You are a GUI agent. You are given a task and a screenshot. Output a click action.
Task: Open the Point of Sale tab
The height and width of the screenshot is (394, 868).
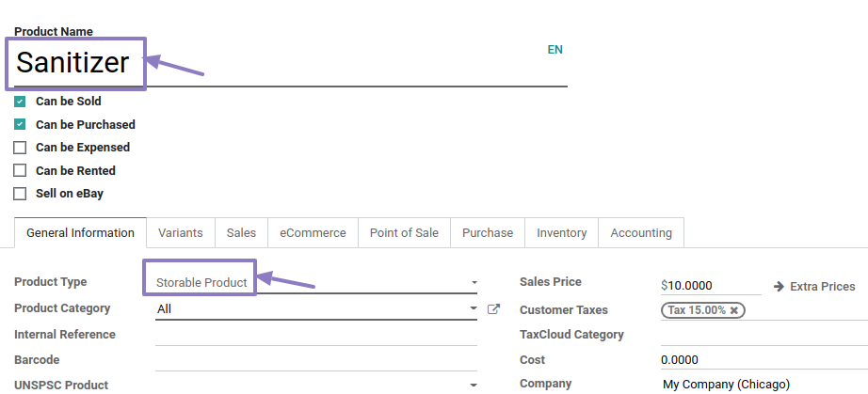pos(404,233)
